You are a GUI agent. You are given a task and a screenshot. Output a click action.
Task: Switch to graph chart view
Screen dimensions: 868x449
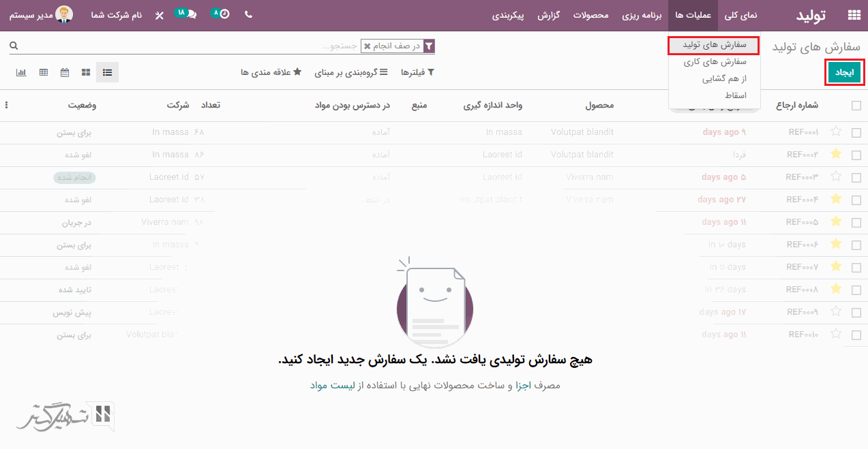tap(21, 72)
